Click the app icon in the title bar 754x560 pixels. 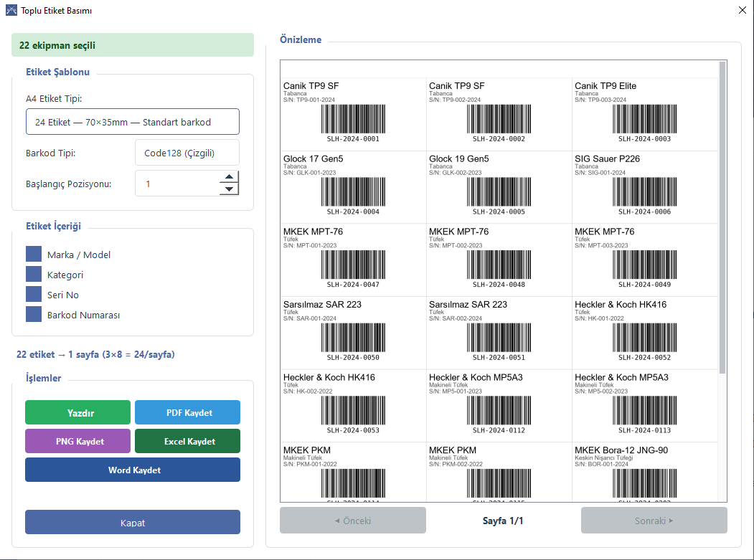[11, 10]
